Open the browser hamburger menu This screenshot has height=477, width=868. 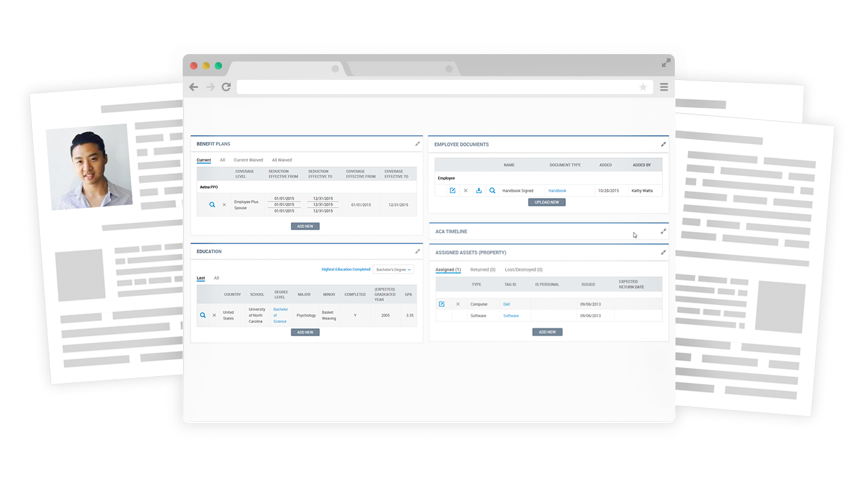tap(664, 87)
